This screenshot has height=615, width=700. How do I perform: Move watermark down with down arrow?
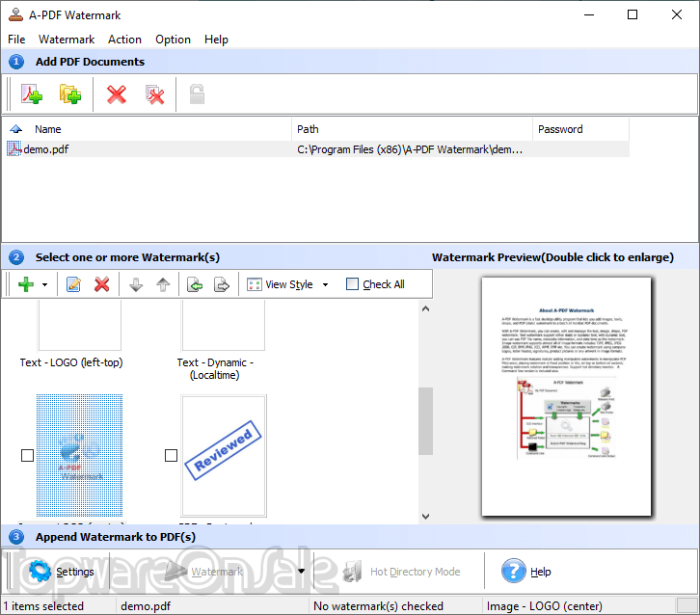136,284
